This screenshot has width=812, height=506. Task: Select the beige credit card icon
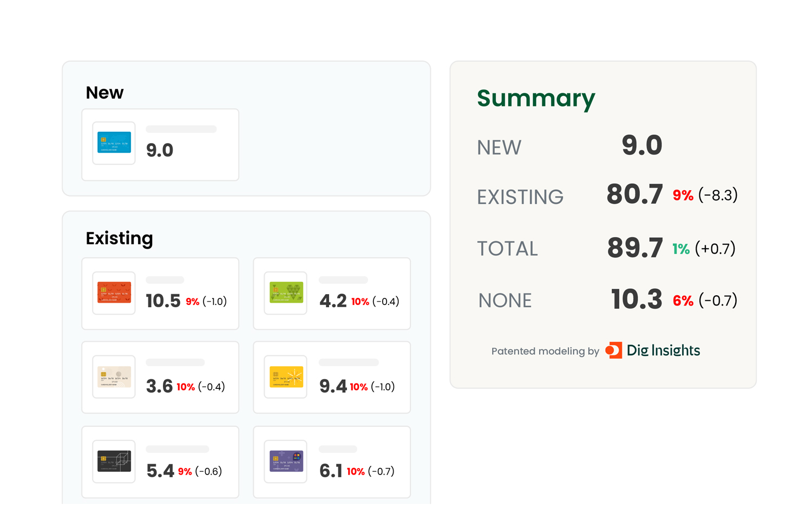coord(114,377)
